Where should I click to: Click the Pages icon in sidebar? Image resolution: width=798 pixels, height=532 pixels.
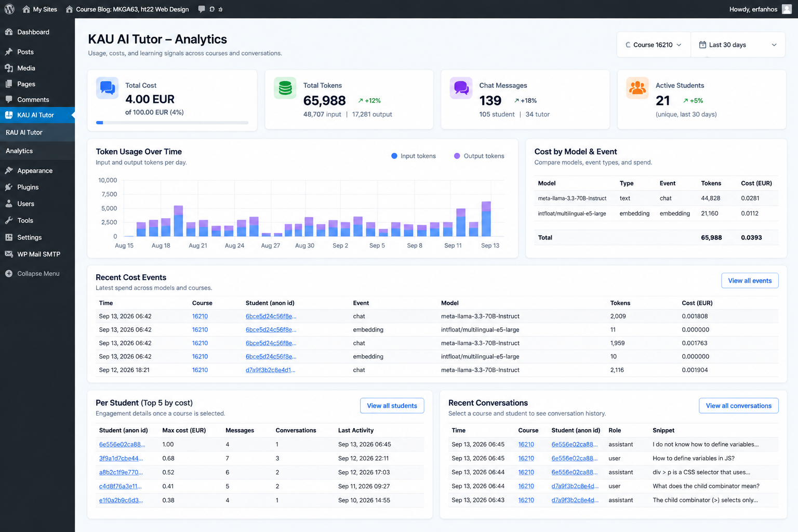[x=9, y=84]
